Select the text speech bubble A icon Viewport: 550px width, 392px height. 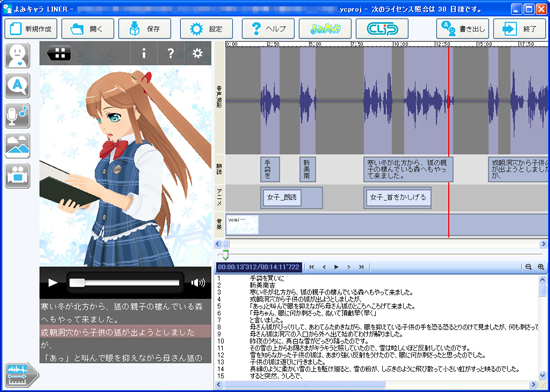[18, 86]
